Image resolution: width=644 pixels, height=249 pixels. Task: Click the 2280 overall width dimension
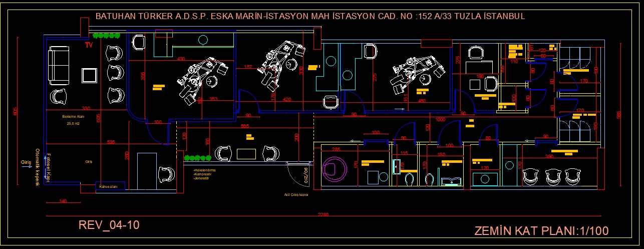(323, 215)
